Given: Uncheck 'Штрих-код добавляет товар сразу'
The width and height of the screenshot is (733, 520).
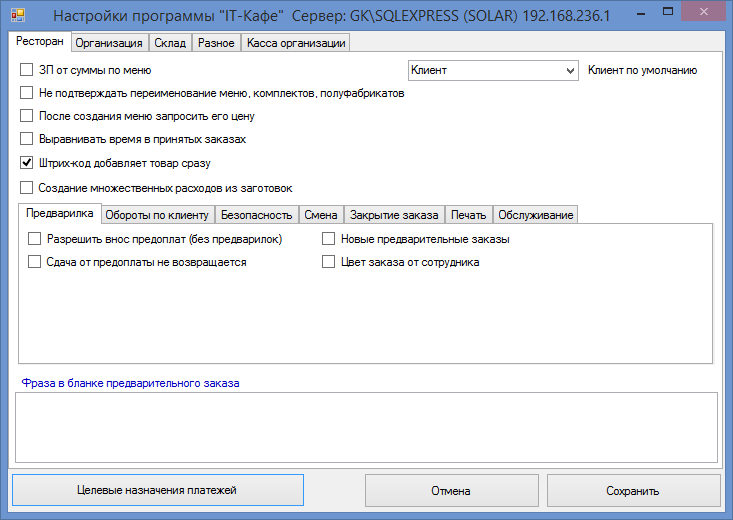Looking at the screenshot, I should point(27,163).
